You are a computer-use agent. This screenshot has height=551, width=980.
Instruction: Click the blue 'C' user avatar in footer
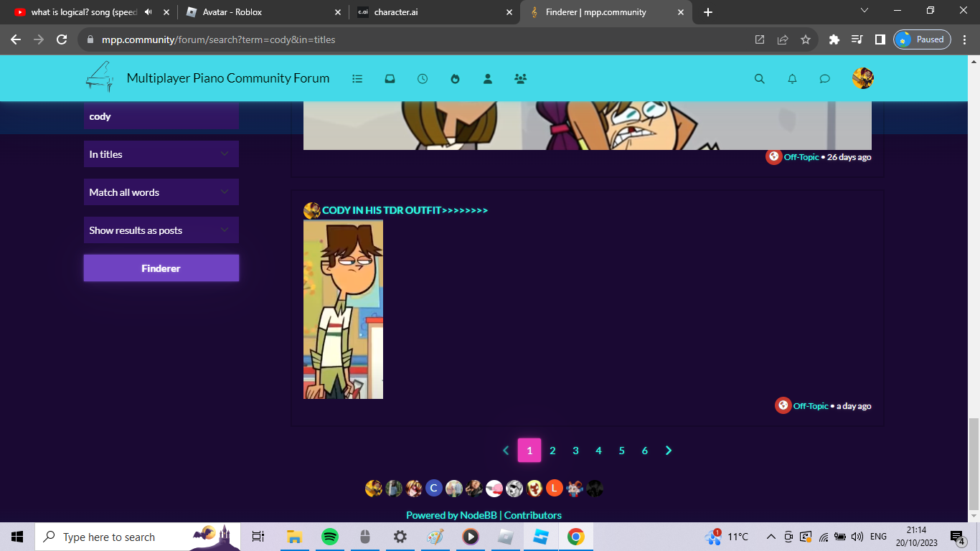click(433, 489)
